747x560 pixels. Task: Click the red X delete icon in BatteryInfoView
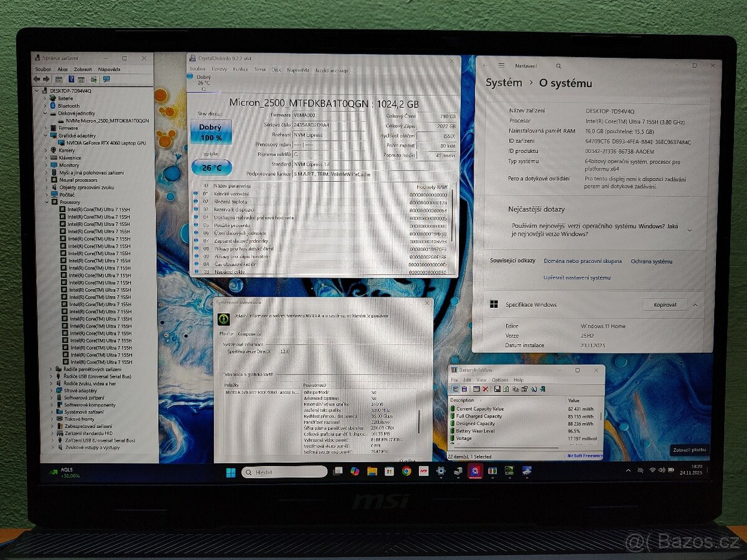pos(485,390)
